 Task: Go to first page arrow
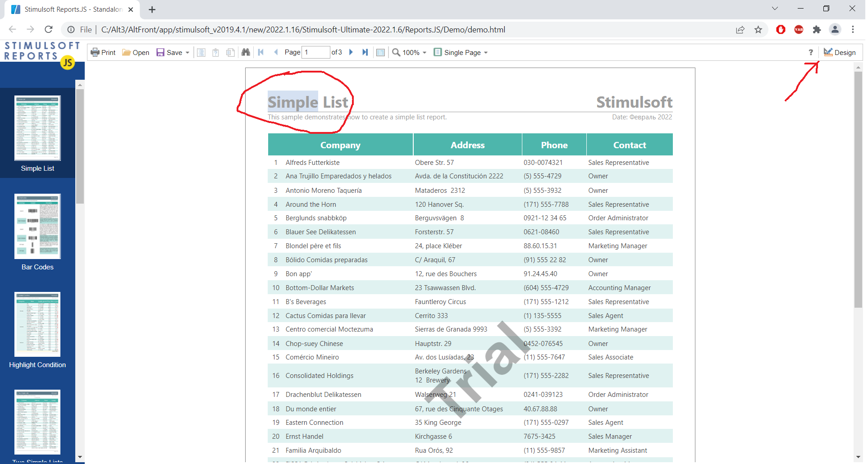pyautogui.click(x=261, y=52)
